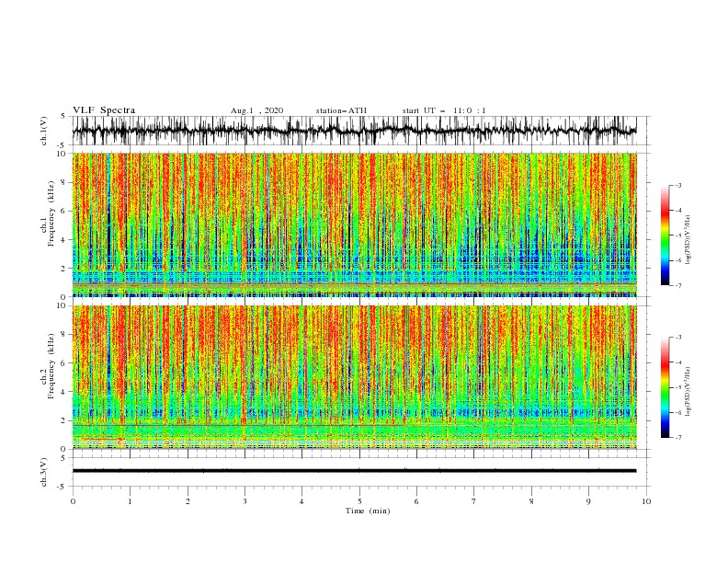This screenshot has width=728, height=563.
Task: Click the '0' tick label on the time axis
Action: [x=73, y=501]
